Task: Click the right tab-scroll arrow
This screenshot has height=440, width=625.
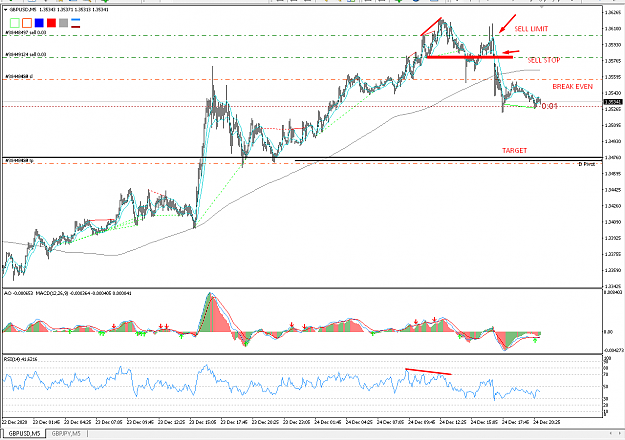Action: point(620,433)
